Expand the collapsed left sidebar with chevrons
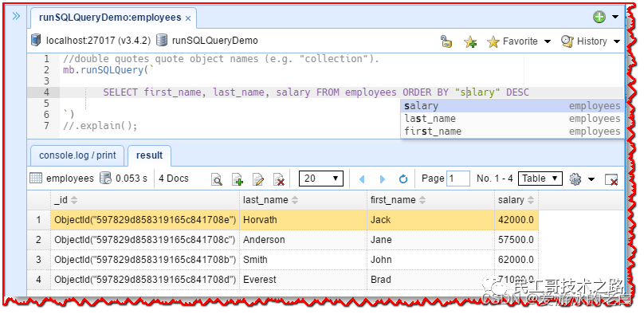Viewport: 644px width, 314px height. [16, 17]
